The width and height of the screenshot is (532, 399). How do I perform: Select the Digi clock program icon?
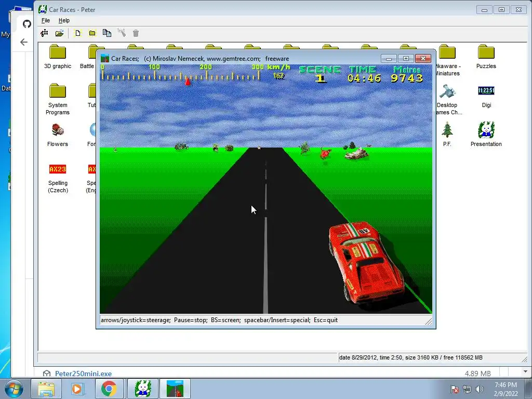[x=486, y=96]
